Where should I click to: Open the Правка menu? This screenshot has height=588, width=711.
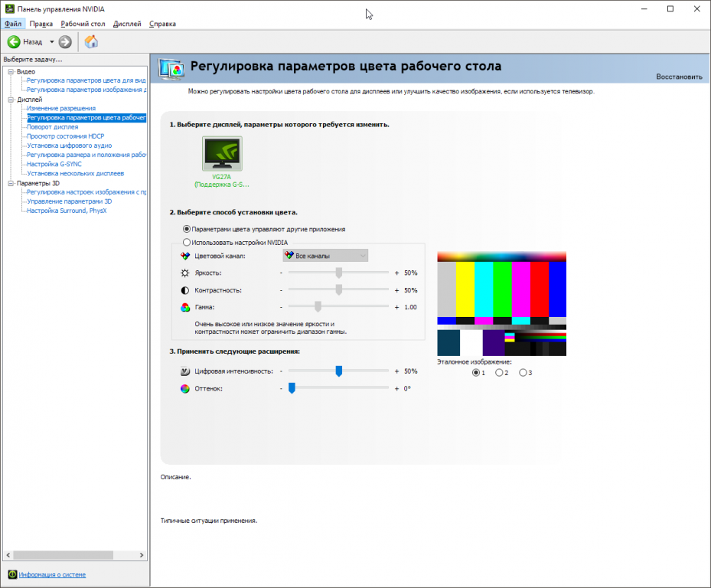point(41,24)
